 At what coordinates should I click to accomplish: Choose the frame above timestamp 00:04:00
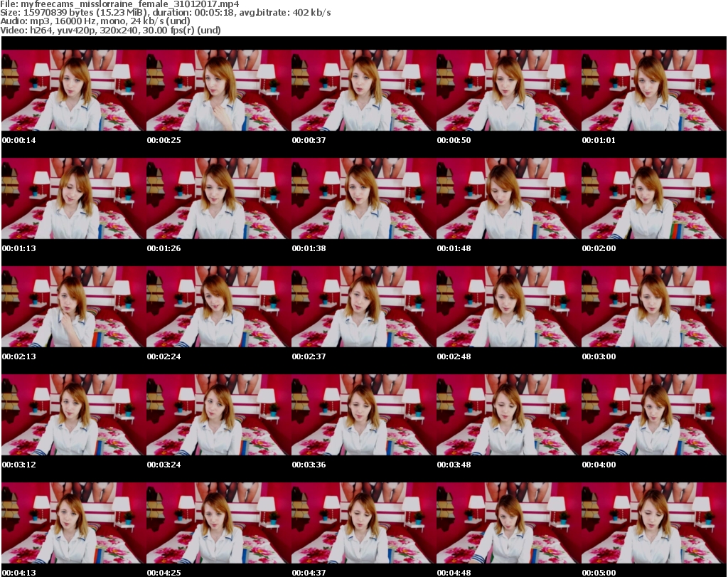coord(654,415)
